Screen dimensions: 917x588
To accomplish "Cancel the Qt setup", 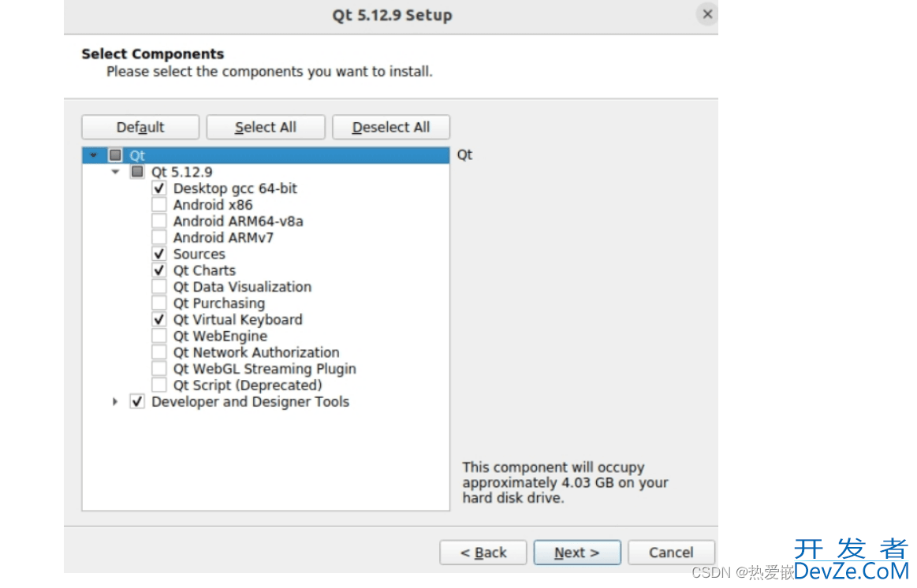I will click(671, 553).
